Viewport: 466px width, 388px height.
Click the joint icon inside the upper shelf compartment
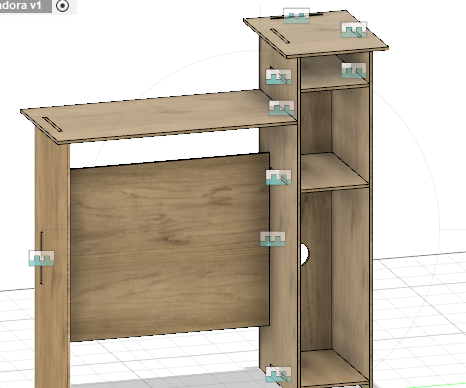[354, 71]
